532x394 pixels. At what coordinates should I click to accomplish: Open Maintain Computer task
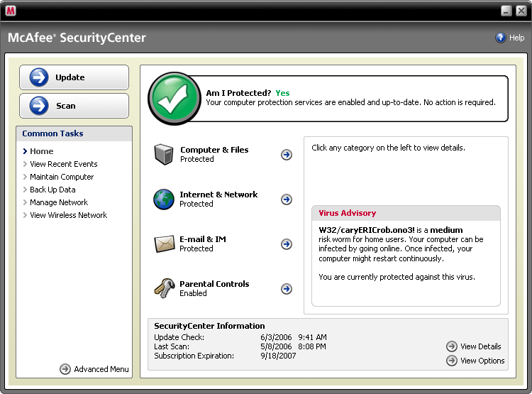coord(62,177)
